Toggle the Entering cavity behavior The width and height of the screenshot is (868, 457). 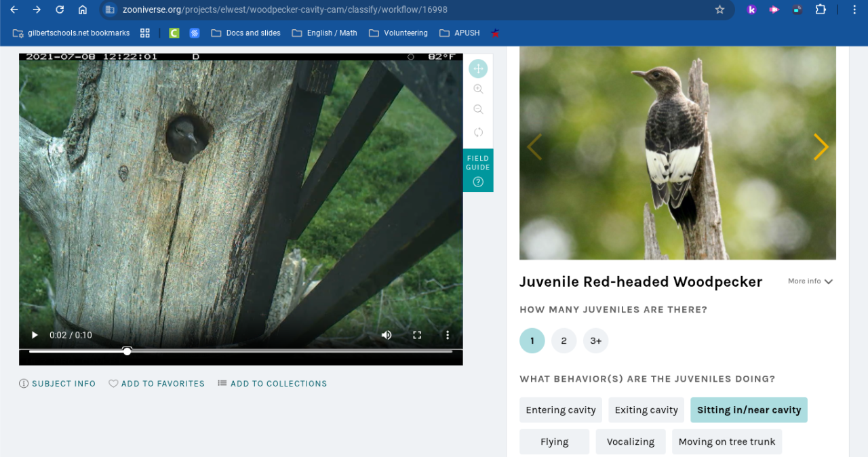(561, 410)
